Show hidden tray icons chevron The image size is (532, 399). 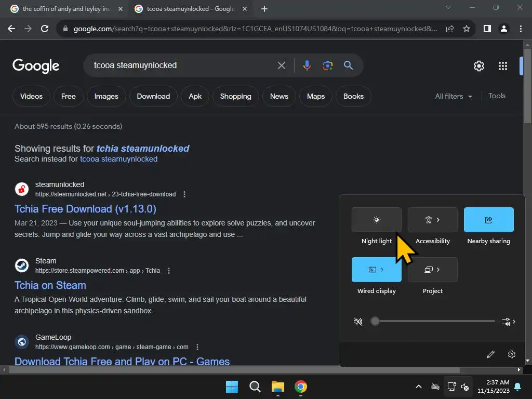click(419, 387)
